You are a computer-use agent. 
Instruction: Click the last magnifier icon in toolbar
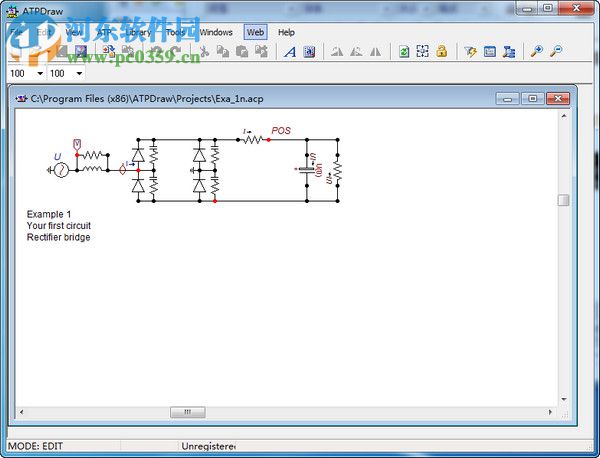pyautogui.click(x=556, y=52)
